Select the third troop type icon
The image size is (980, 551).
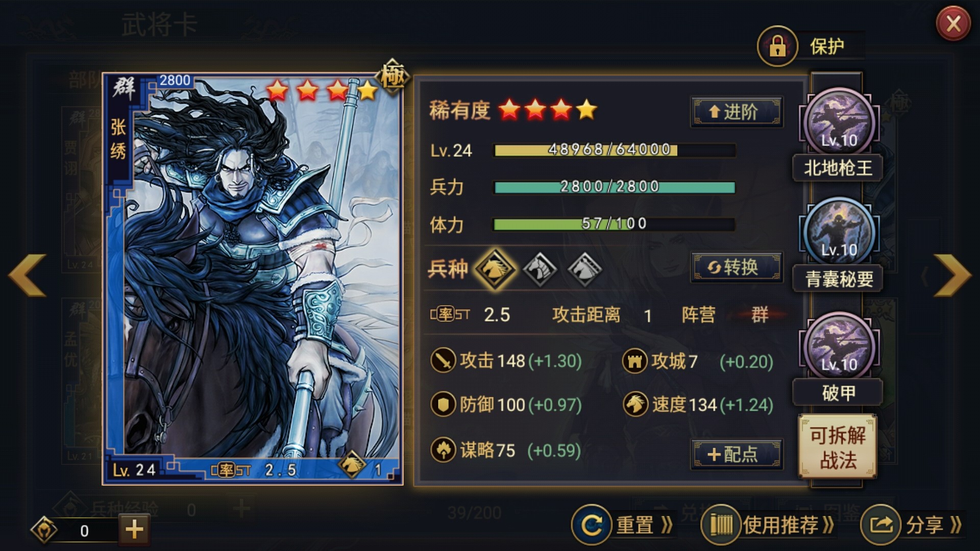coord(585,268)
